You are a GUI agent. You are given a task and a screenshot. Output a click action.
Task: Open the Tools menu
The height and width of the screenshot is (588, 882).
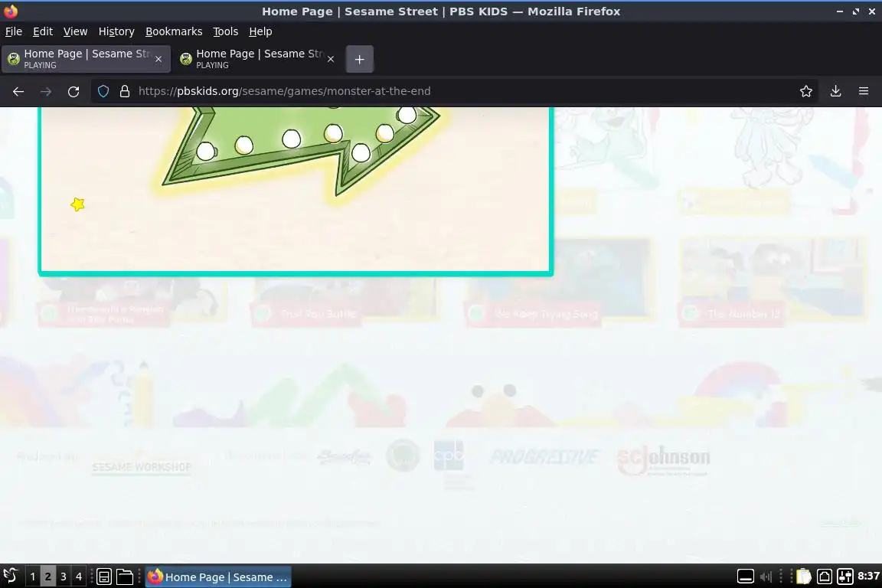(x=226, y=31)
